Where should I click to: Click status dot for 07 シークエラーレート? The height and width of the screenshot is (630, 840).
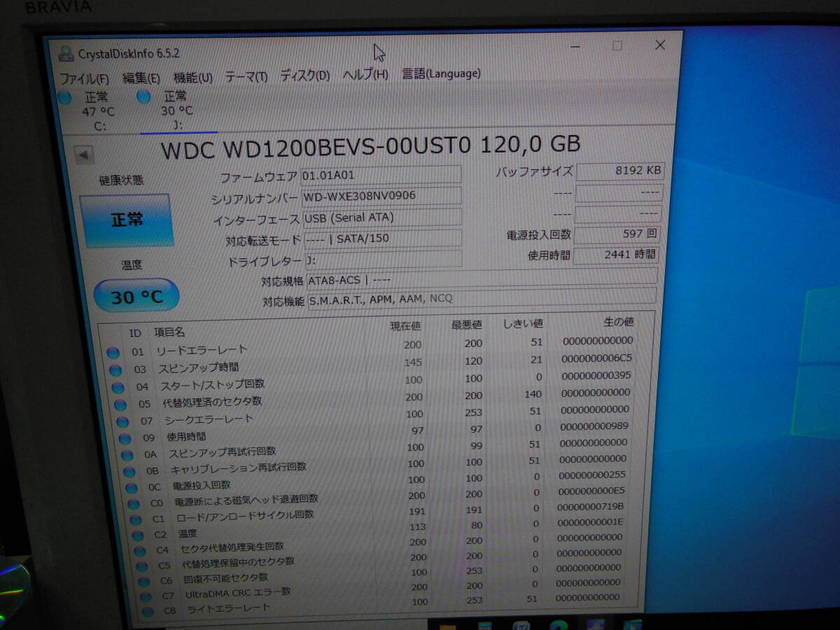[x=122, y=422]
